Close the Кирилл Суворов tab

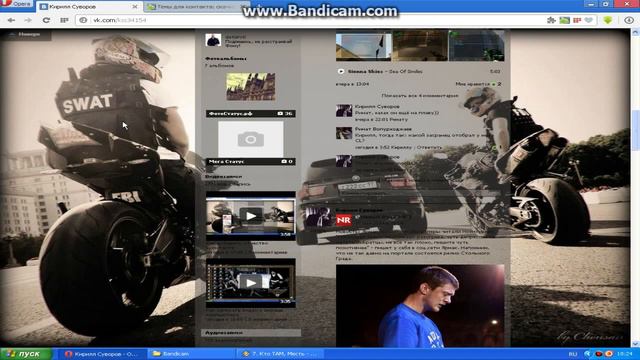tap(135, 7)
